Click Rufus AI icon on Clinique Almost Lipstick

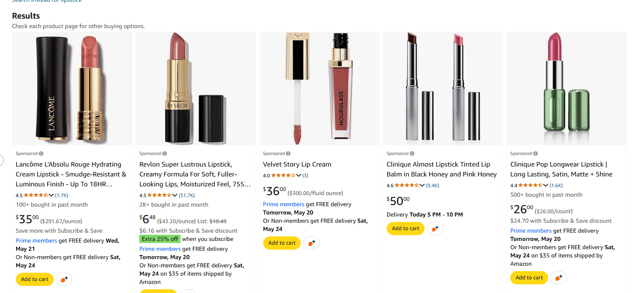435,229
